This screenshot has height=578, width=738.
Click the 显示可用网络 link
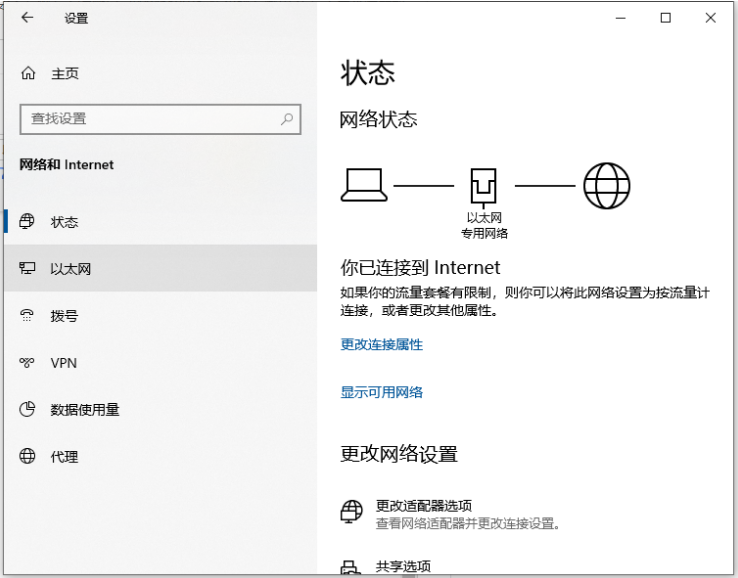point(381,392)
